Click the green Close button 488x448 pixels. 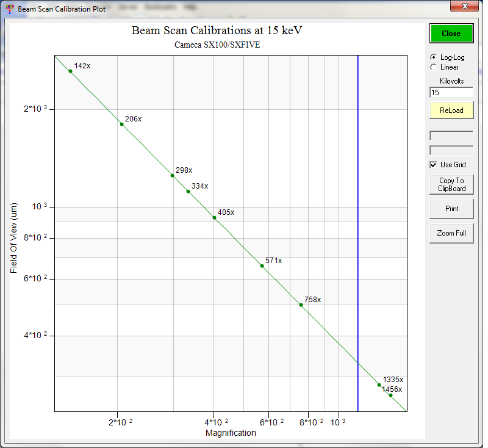[451, 34]
